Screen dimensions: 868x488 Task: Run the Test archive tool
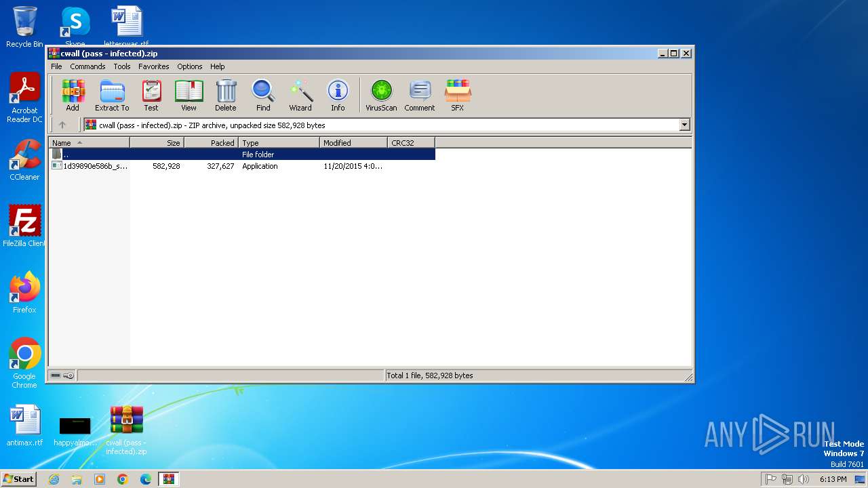[x=151, y=95]
